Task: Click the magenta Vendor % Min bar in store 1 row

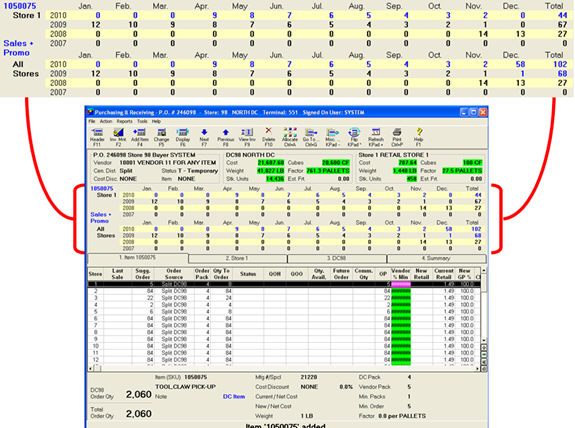Action: tap(401, 284)
